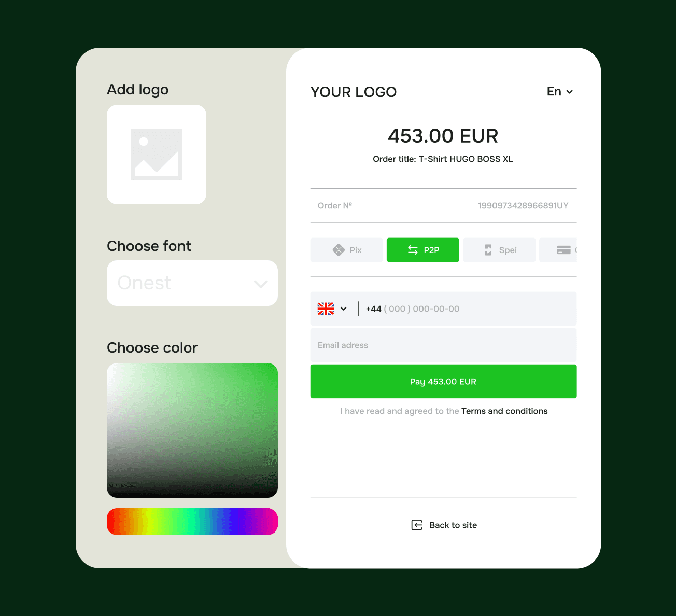This screenshot has width=676, height=616.
Task: Expand the En language selector
Action: coord(560,92)
